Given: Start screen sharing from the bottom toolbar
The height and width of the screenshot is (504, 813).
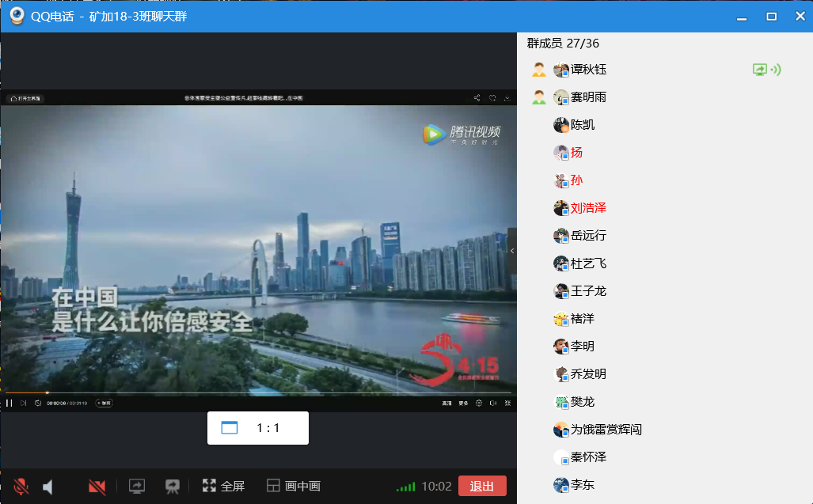Looking at the screenshot, I should pos(137,486).
